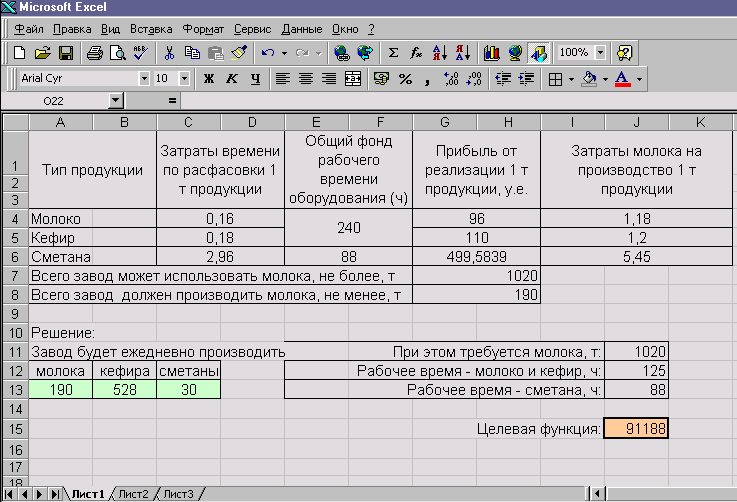Undo last action arrow

(x=268, y=53)
